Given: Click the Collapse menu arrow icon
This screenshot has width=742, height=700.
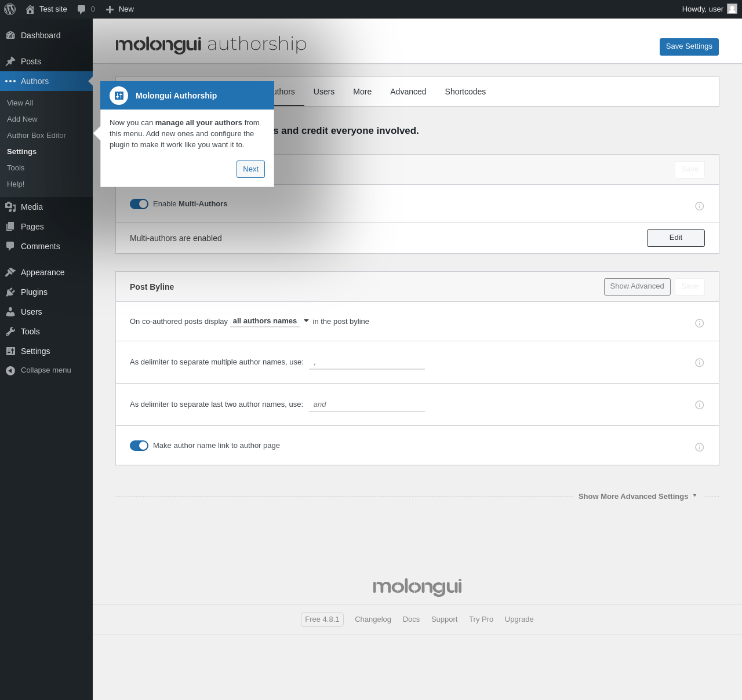Looking at the screenshot, I should [x=10, y=371].
